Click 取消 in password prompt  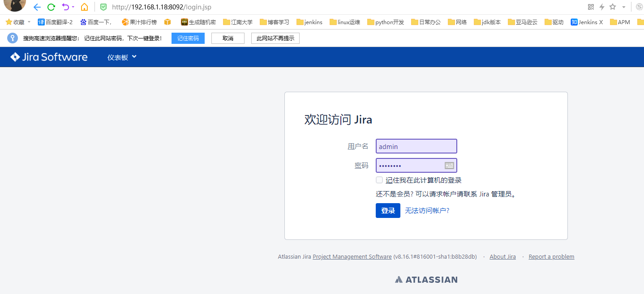[228, 38]
